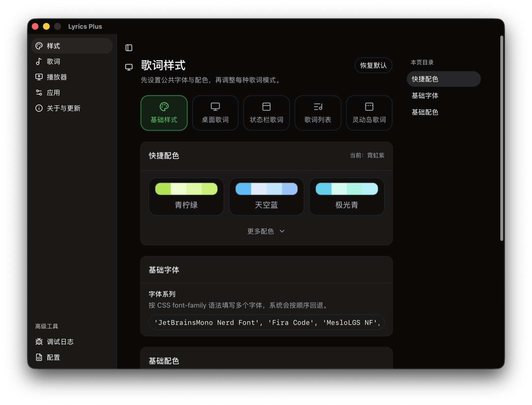Click the 歌词样式 page title

[x=163, y=65]
